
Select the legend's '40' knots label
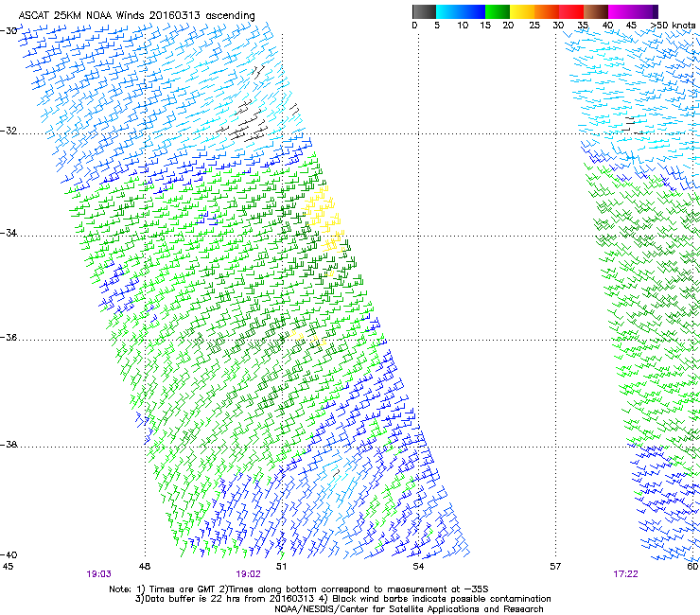[x=607, y=26]
